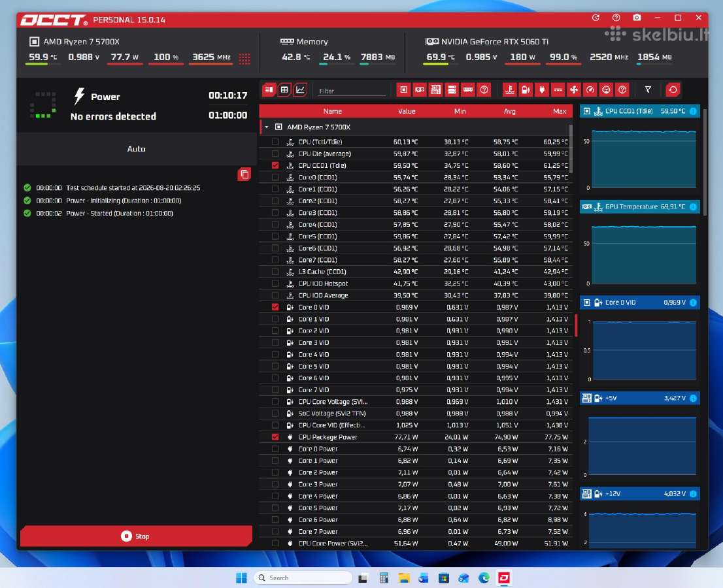Copy the test log to clipboard
Image resolution: width=723 pixels, height=588 pixels.
[x=244, y=174]
